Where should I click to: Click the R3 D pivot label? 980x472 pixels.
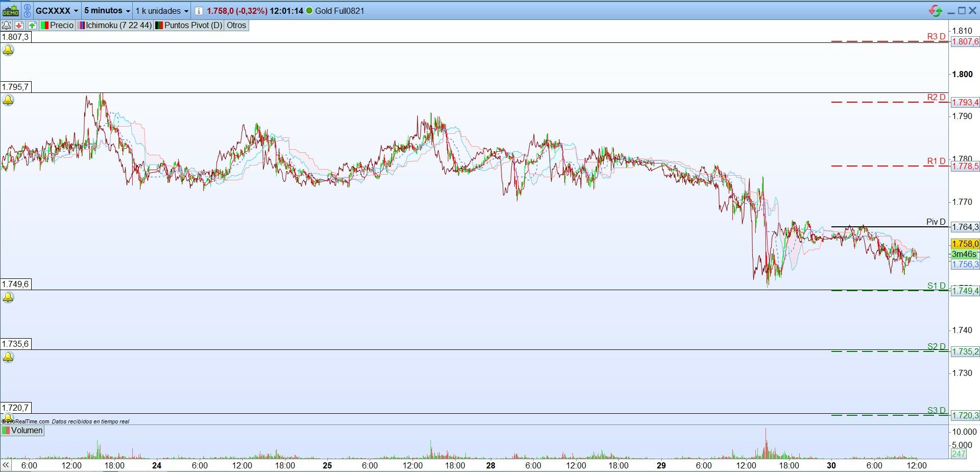(937, 36)
